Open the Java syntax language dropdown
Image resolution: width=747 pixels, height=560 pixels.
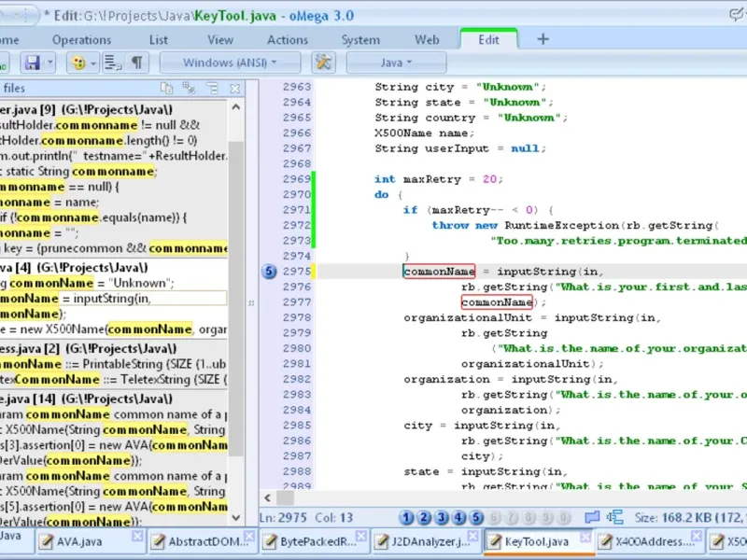(x=396, y=63)
